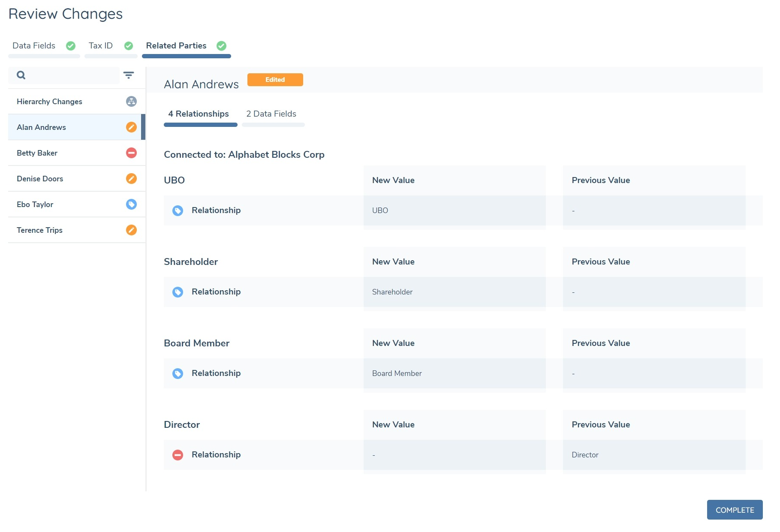Image resolution: width=780 pixels, height=532 pixels.
Task: Click the green checkmark beside Related Parties
Action: (221, 45)
